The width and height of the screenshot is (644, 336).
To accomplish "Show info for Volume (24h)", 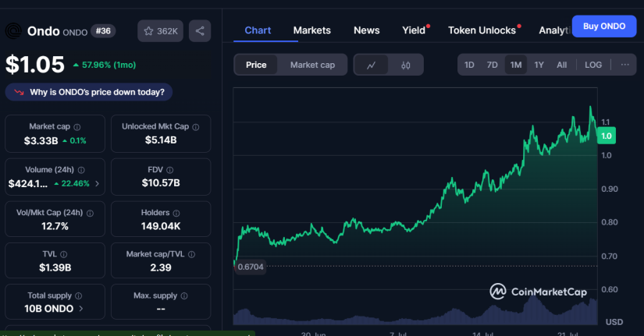I will tap(81, 170).
